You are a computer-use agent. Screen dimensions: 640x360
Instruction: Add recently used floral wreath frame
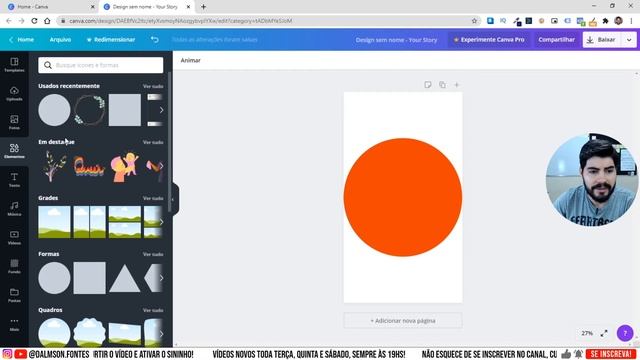click(89, 110)
